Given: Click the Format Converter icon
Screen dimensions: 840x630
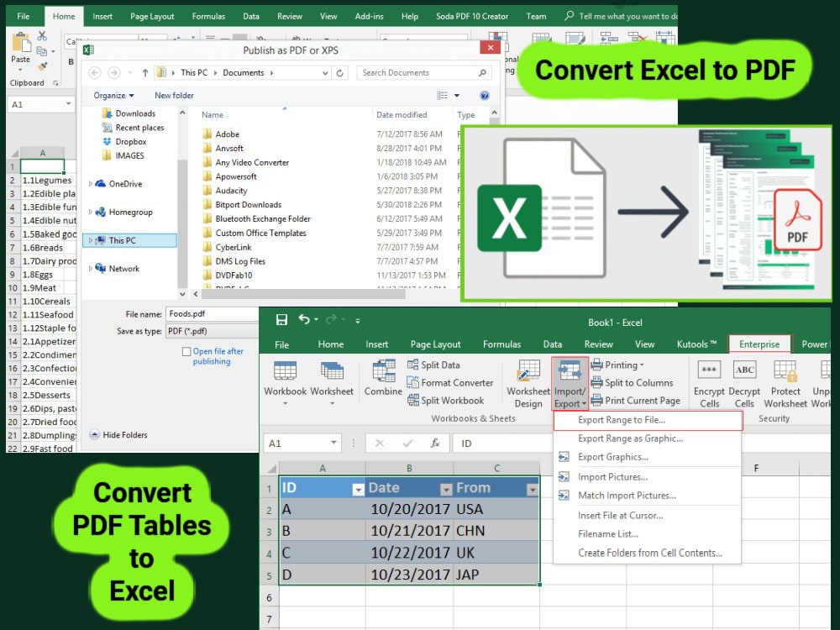Looking at the screenshot, I should coord(412,382).
